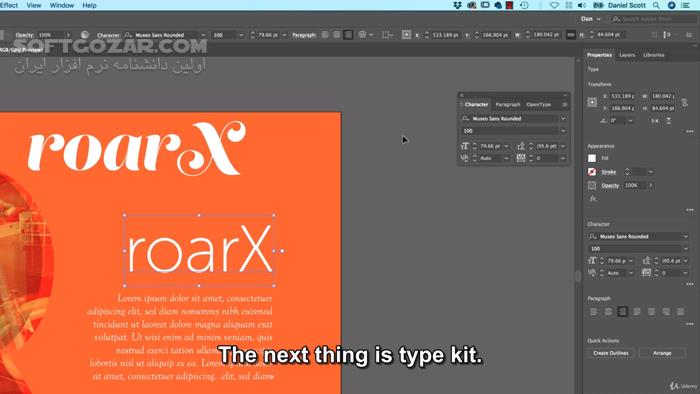Viewport: 700px width, 394px height.
Task: Open Spotlight search in menu bar
Action: (x=656, y=5)
